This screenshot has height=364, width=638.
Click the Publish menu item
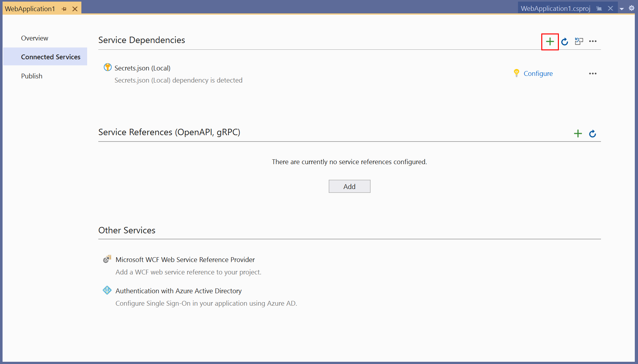(x=31, y=76)
